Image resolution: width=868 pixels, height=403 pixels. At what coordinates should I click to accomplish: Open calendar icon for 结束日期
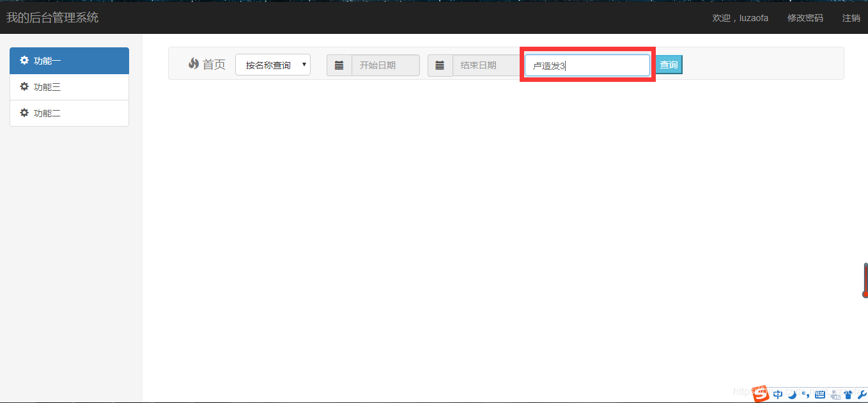[x=440, y=65]
